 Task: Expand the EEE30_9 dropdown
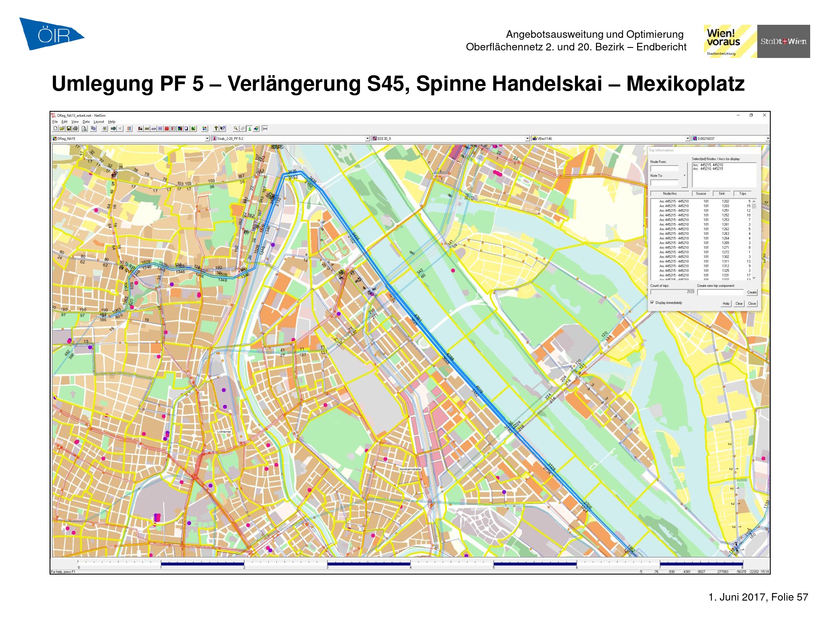528,139
